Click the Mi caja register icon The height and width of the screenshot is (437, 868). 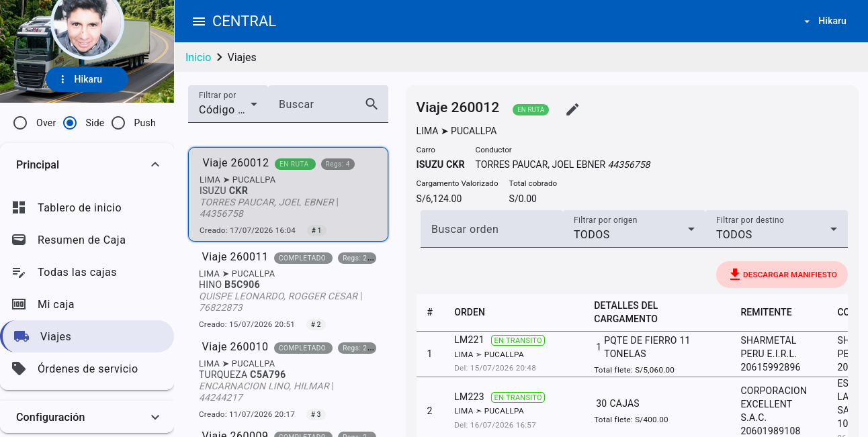[19, 304]
